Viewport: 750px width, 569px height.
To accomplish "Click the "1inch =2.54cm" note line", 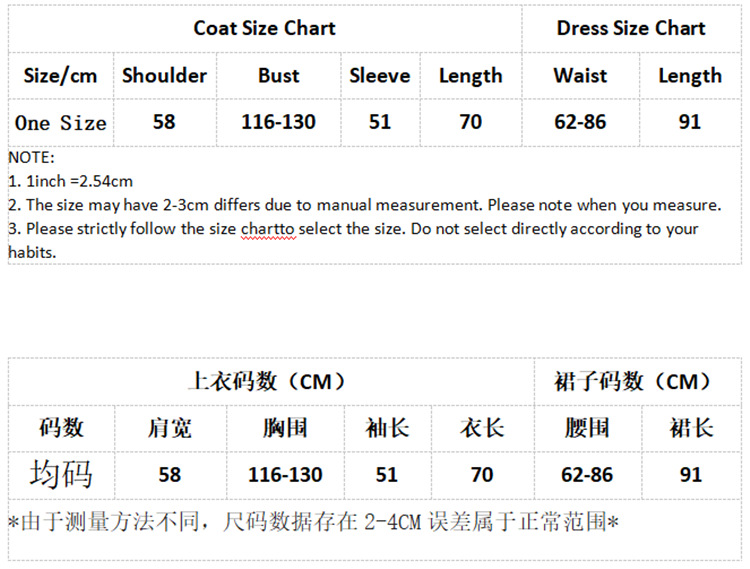I will click(x=70, y=181).
